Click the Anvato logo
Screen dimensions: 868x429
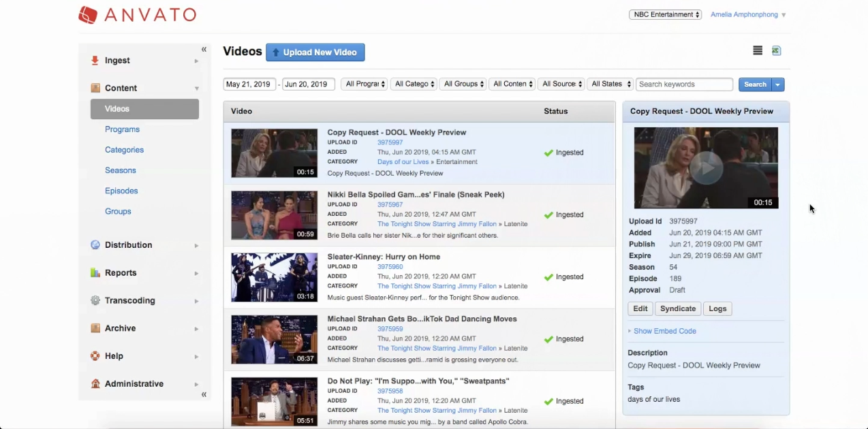(137, 14)
